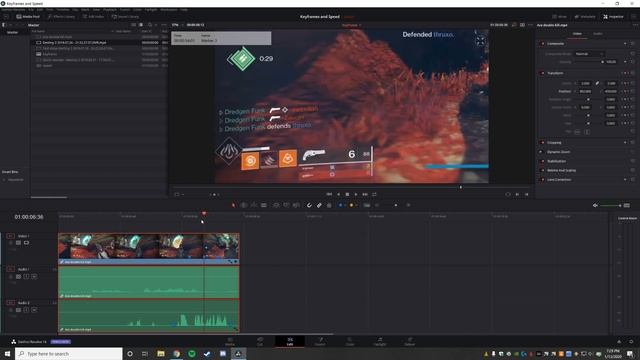Solo the Audio 2 track

click(26, 310)
